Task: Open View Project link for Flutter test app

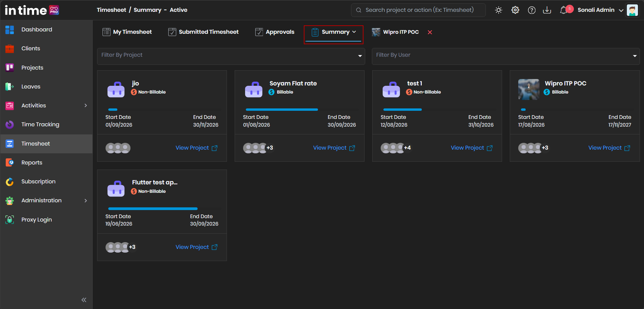Action: 197,247
